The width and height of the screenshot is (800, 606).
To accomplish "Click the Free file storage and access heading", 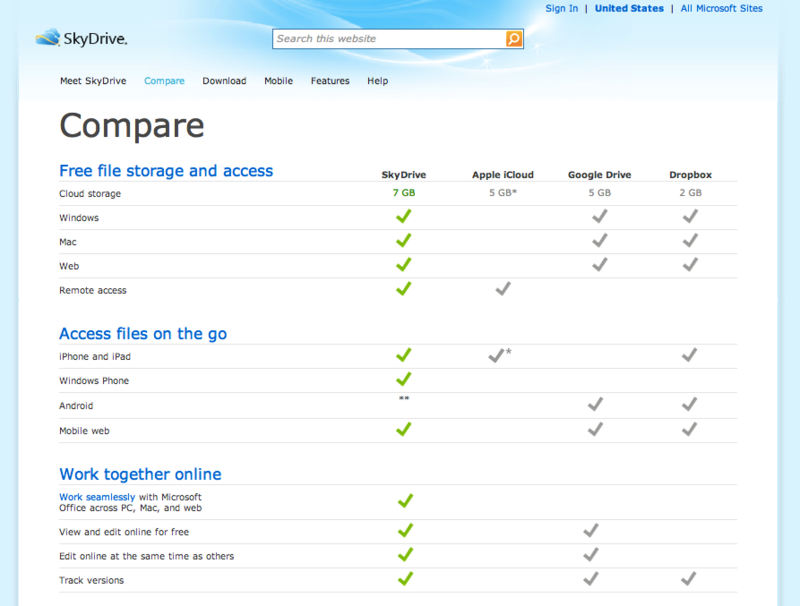I will 166,170.
